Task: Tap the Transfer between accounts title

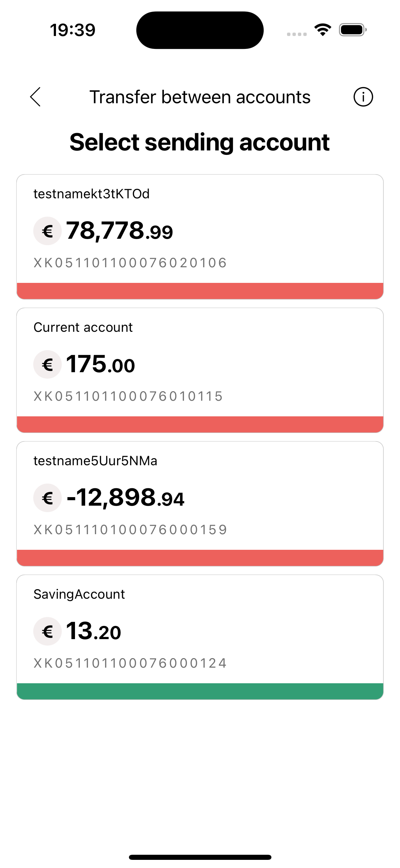Action: pyautogui.click(x=200, y=97)
